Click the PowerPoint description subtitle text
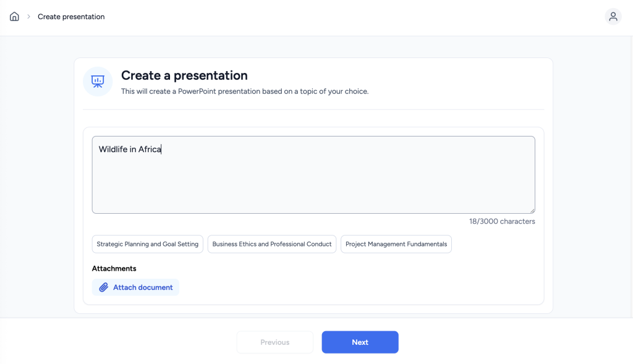633x364 pixels. pyautogui.click(x=245, y=91)
